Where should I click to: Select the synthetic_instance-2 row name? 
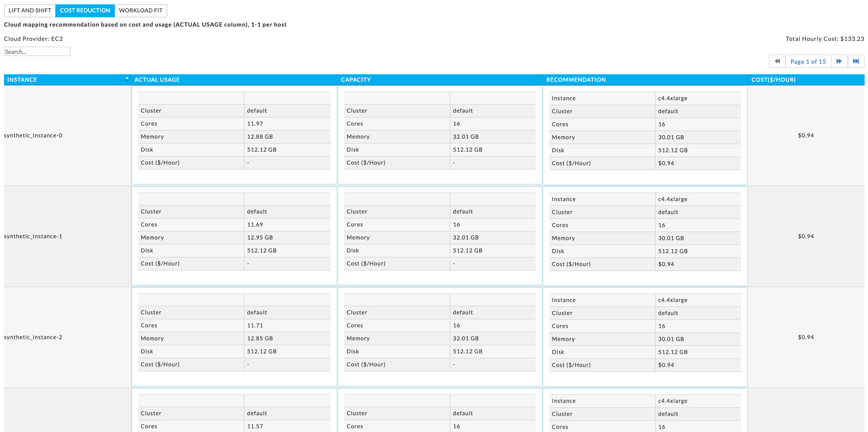(x=33, y=337)
